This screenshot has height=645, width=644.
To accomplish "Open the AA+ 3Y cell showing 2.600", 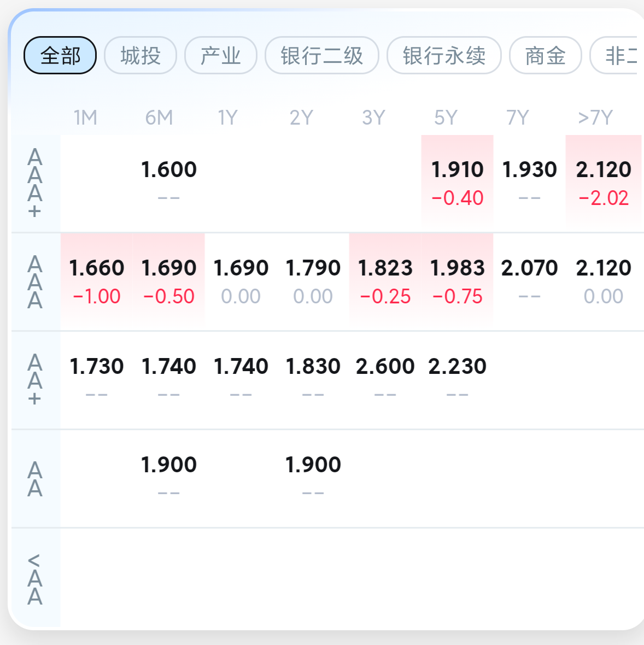I will click(385, 380).
